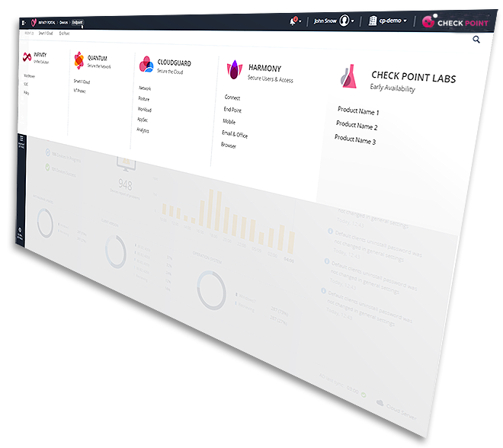Open Workload under CloudGuard
This screenshot has height=448, width=503.
pos(145,110)
